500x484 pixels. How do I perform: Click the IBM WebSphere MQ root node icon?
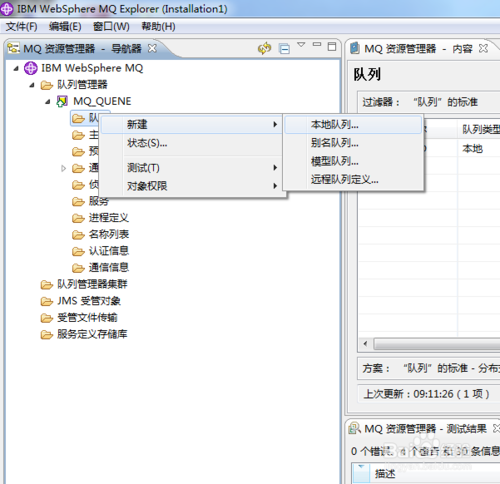tap(31, 68)
